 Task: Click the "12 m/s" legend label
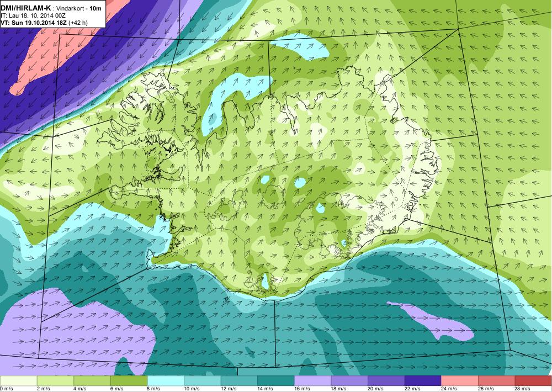(x=229, y=389)
